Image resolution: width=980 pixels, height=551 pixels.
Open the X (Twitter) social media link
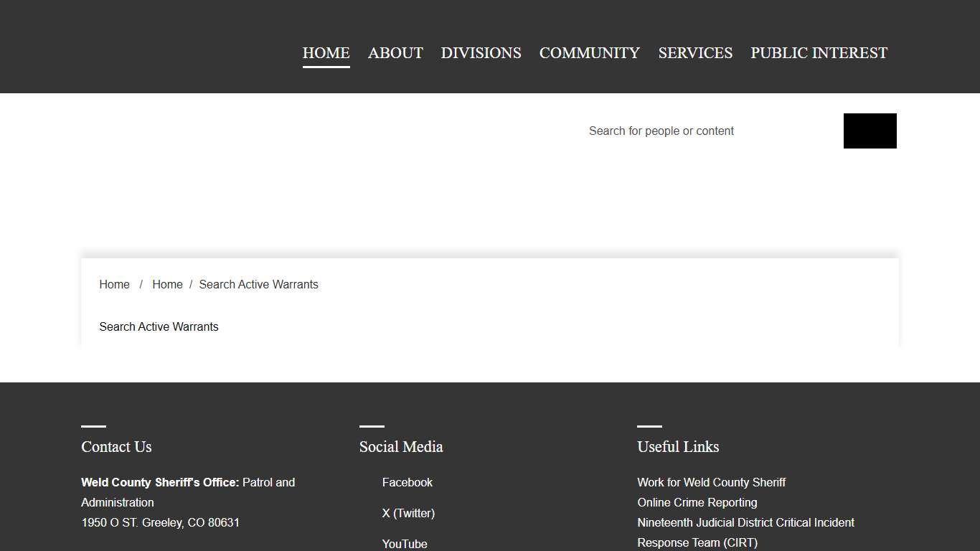(x=408, y=513)
